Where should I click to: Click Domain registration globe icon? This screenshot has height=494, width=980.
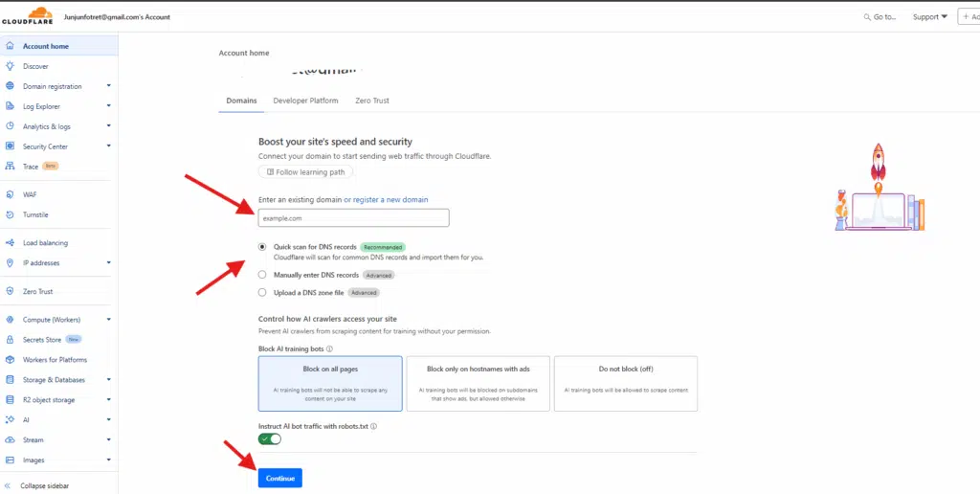(x=10, y=85)
